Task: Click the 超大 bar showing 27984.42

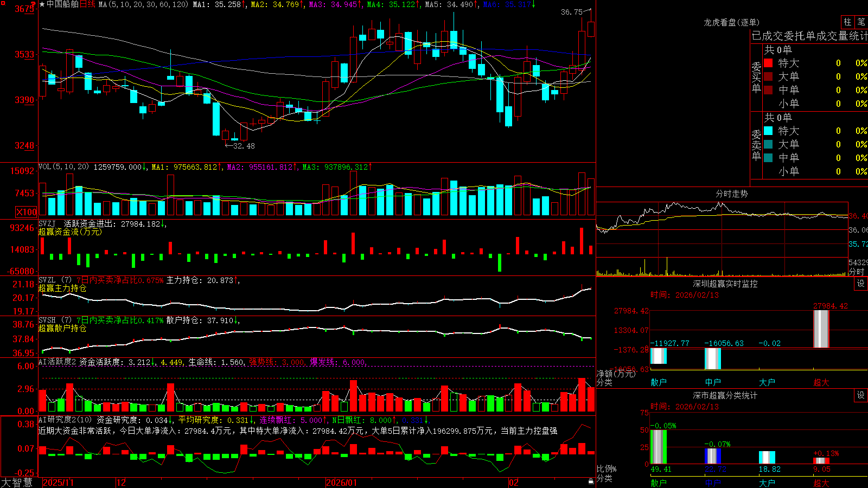Action: 821,329
